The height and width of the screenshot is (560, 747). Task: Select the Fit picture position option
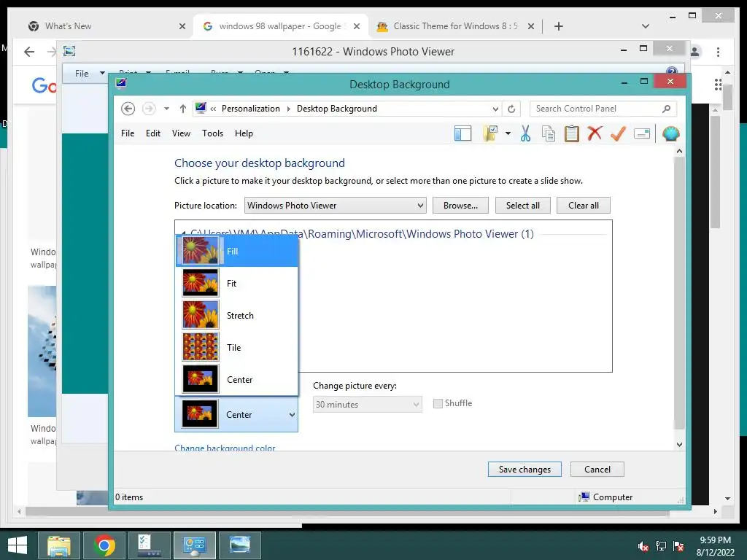[x=237, y=284]
